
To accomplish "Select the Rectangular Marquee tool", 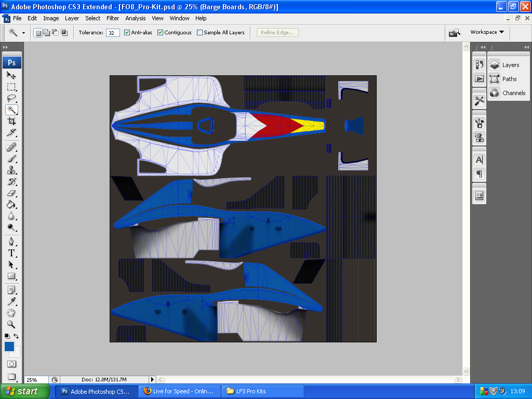I will tap(11, 87).
